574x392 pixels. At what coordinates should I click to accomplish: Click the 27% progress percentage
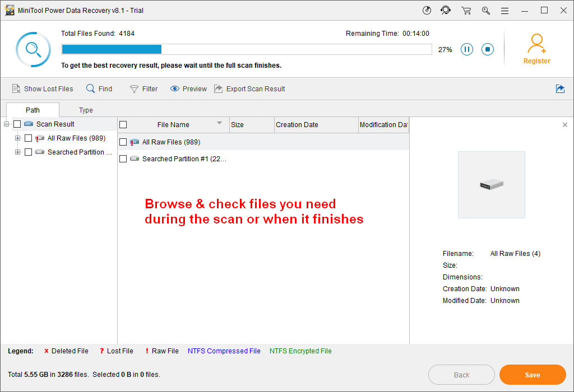445,50
